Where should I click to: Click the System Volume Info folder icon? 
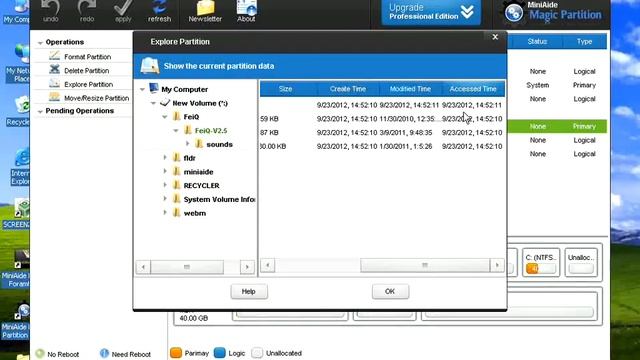(x=177, y=199)
